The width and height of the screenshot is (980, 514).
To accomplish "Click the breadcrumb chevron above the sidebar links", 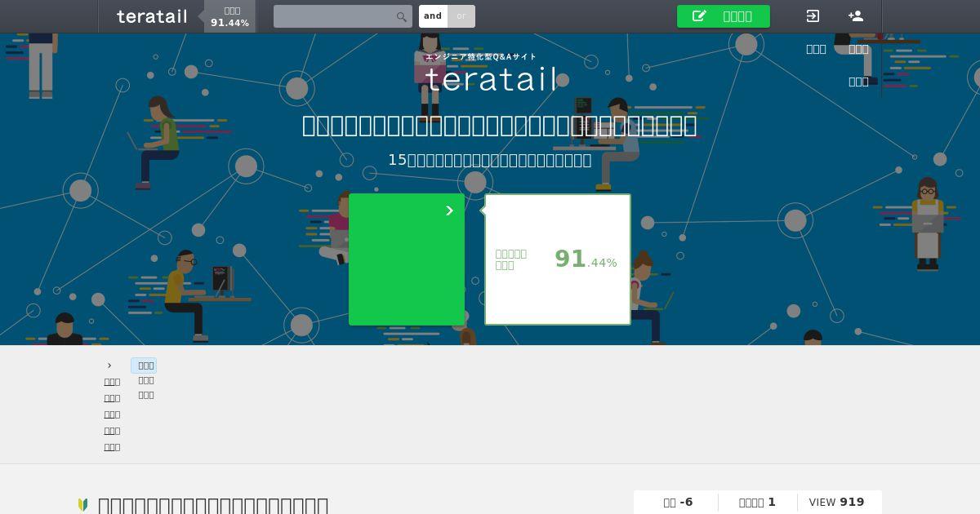I will tap(109, 366).
